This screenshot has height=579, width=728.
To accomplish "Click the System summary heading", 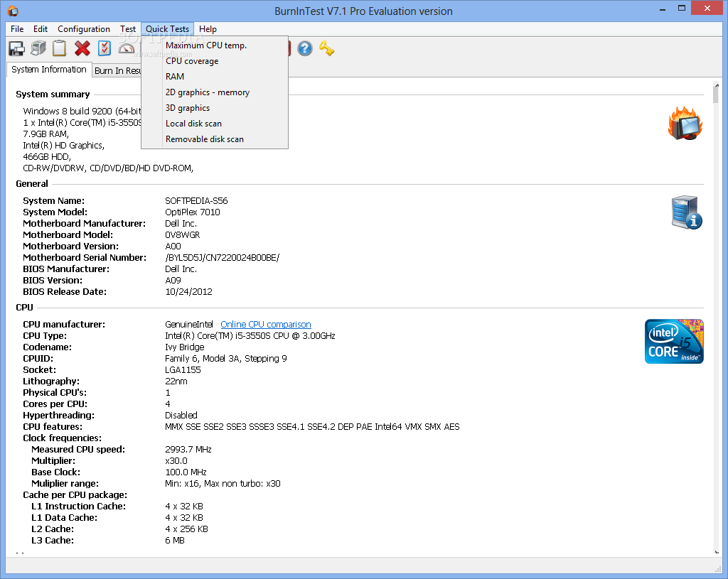I will coord(53,94).
